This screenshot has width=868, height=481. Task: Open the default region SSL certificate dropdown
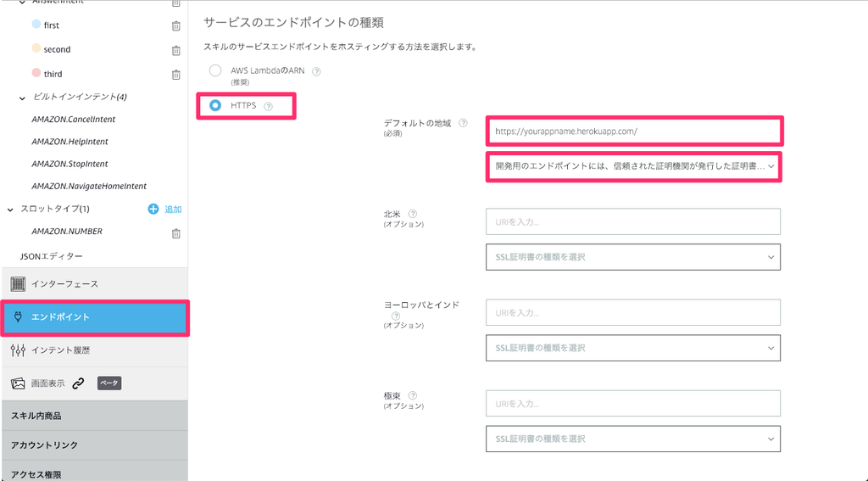(x=634, y=166)
